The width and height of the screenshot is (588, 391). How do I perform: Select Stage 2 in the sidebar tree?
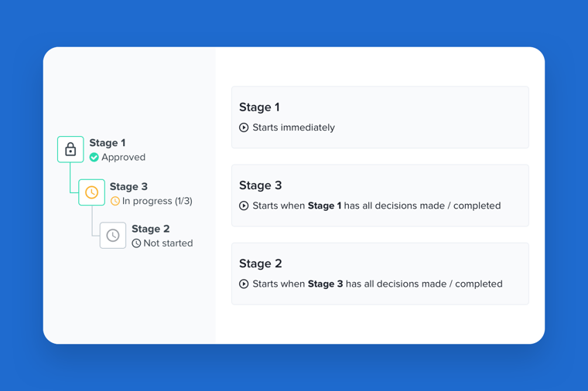(x=150, y=229)
